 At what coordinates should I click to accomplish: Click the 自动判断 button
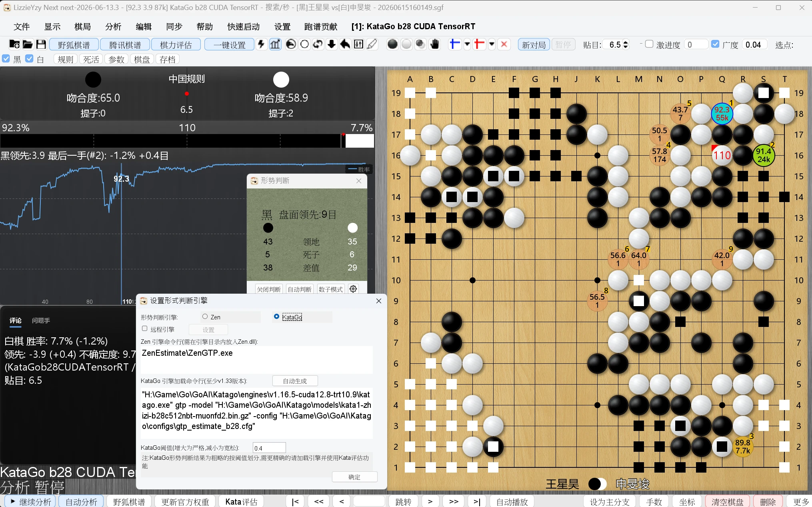click(300, 289)
